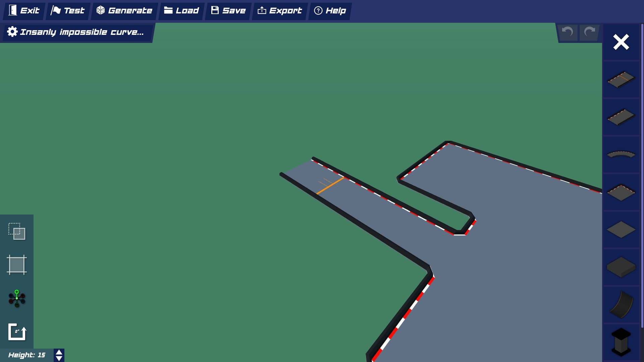Toggle the axis movement gizmo tool

(x=17, y=299)
